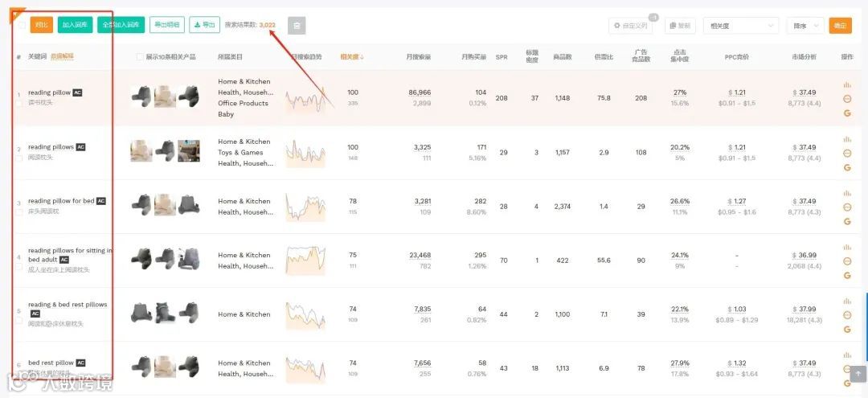Click the 导出 button with download icon
868x398 pixels.
coord(204,25)
